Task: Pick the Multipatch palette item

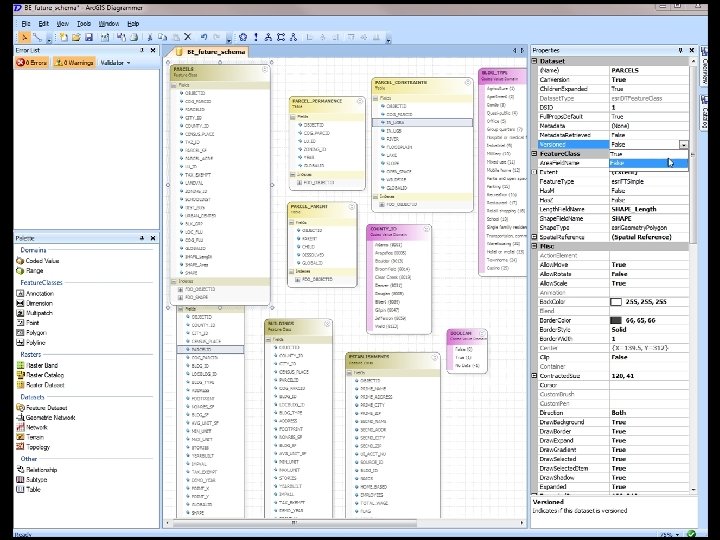Action: [x=34, y=313]
